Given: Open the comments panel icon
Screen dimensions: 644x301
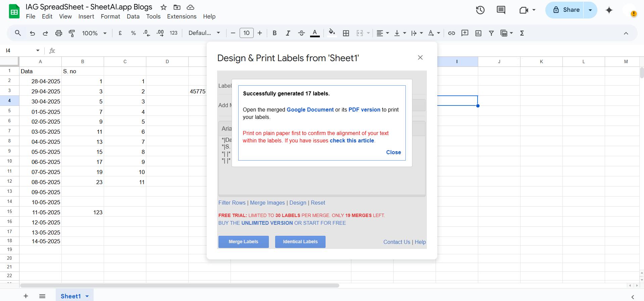Looking at the screenshot, I should 501,10.
